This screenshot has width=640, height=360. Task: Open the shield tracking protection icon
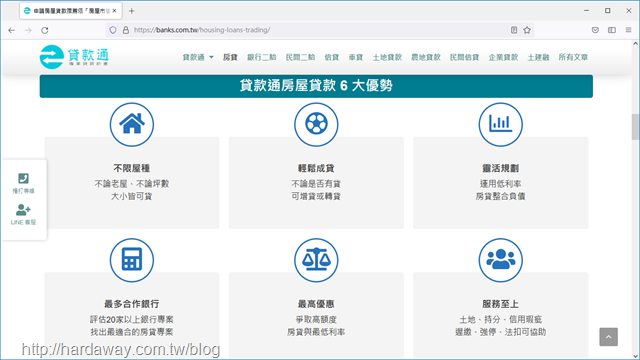[x=113, y=30]
